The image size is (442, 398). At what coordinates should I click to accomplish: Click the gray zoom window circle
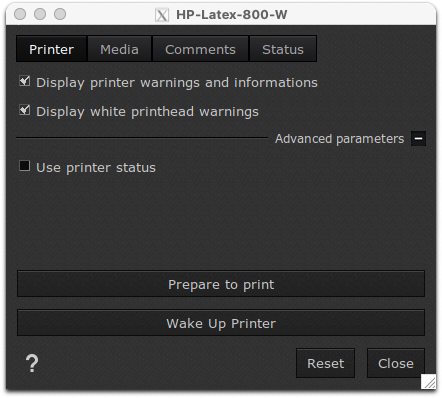pos(60,14)
